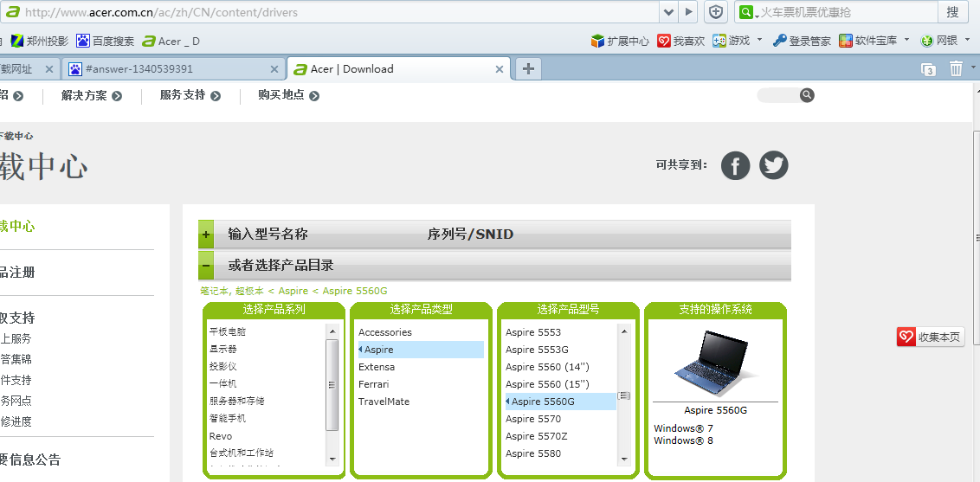Expand the 输入型号名称 section with plus
980x482 pixels.
[206, 235]
